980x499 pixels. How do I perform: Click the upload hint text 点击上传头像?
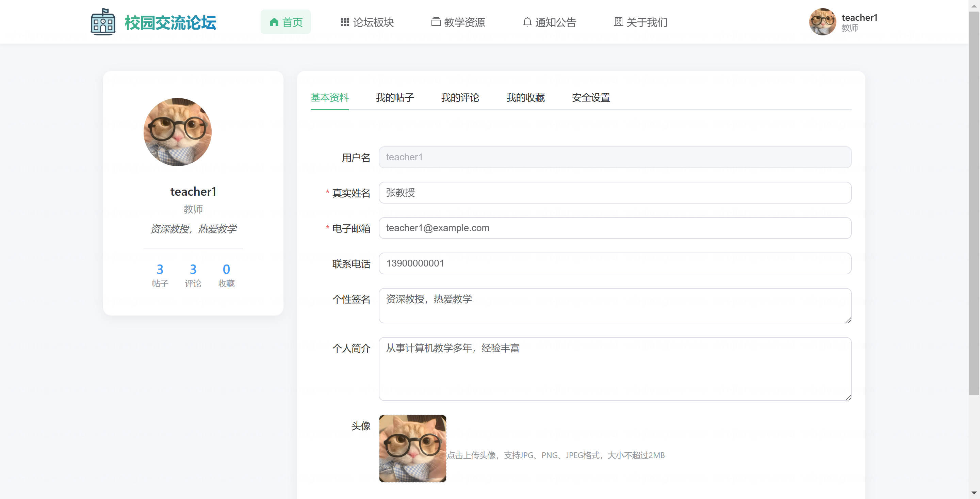(555, 455)
